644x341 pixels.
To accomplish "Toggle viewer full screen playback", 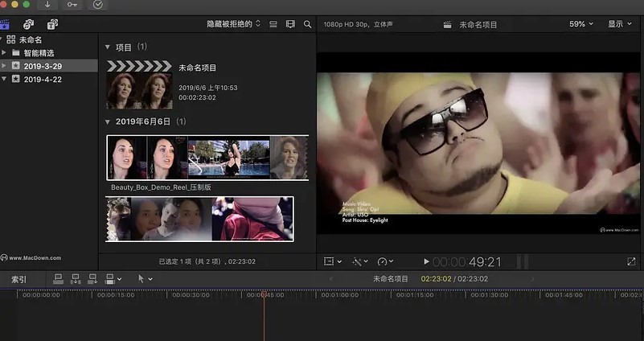I will coord(631,261).
